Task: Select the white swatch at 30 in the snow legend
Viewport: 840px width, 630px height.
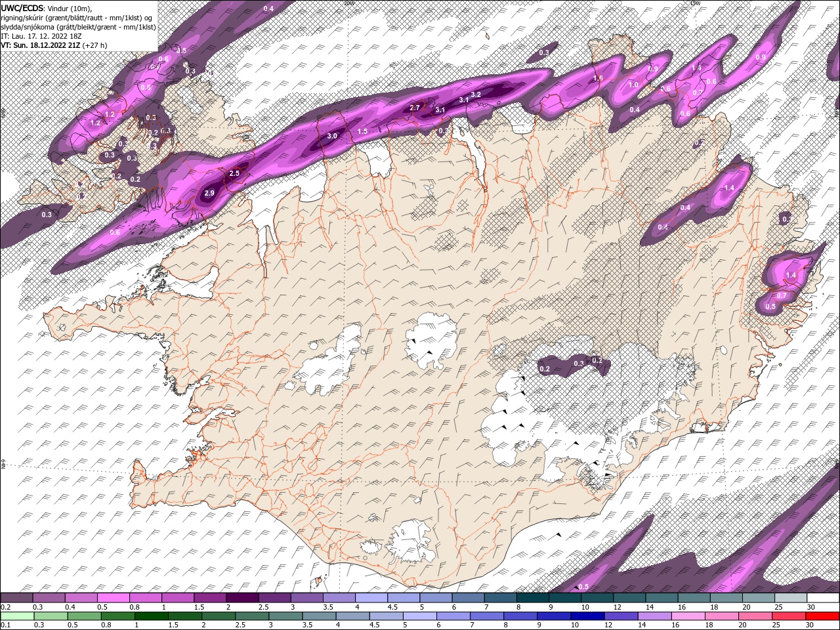Action: (822, 598)
